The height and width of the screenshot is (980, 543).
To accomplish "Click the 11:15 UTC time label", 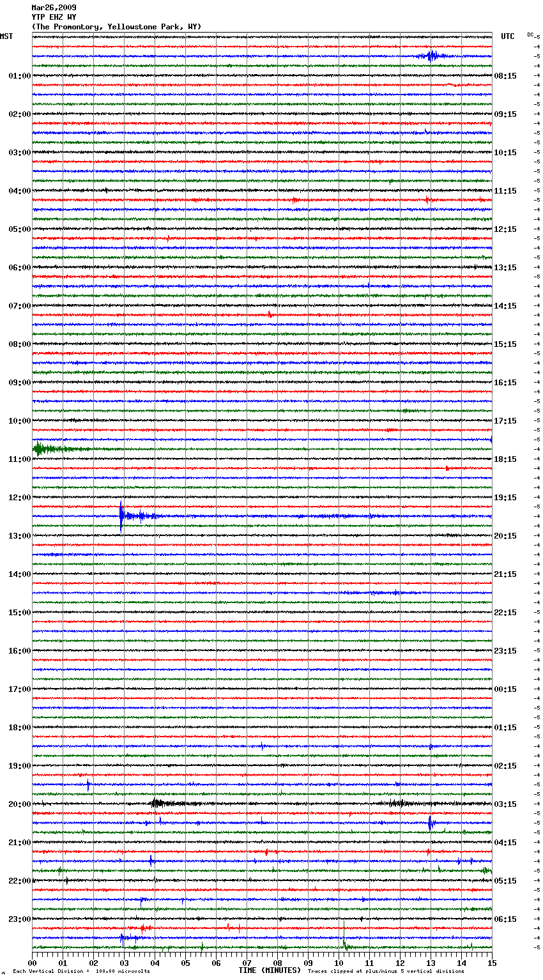I will (505, 191).
